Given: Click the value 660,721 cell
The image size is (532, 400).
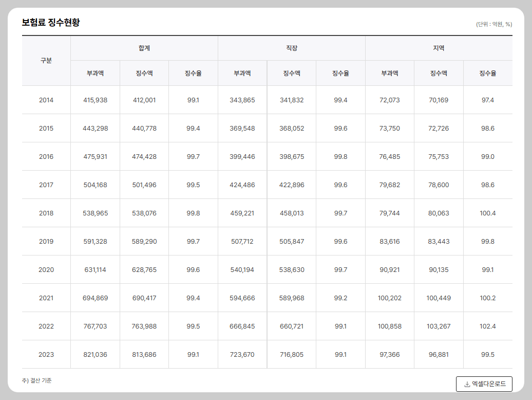Looking at the screenshot, I should (292, 326).
